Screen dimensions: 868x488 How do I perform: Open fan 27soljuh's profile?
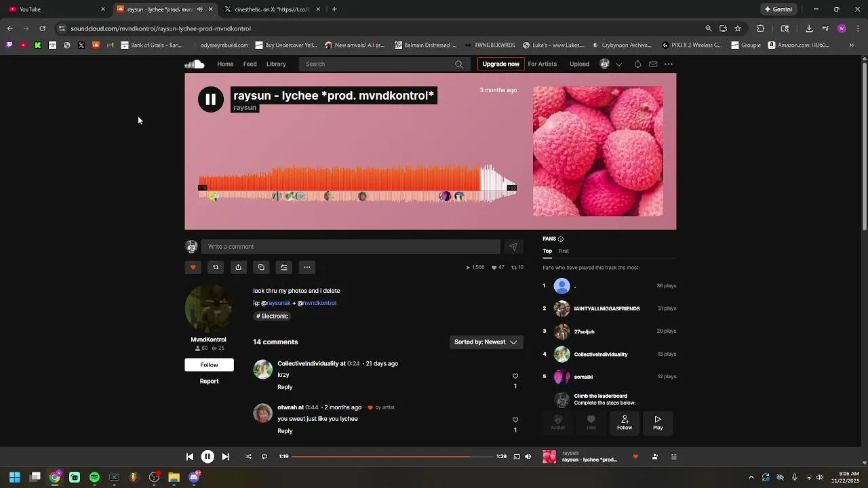[x=584, y=331]
